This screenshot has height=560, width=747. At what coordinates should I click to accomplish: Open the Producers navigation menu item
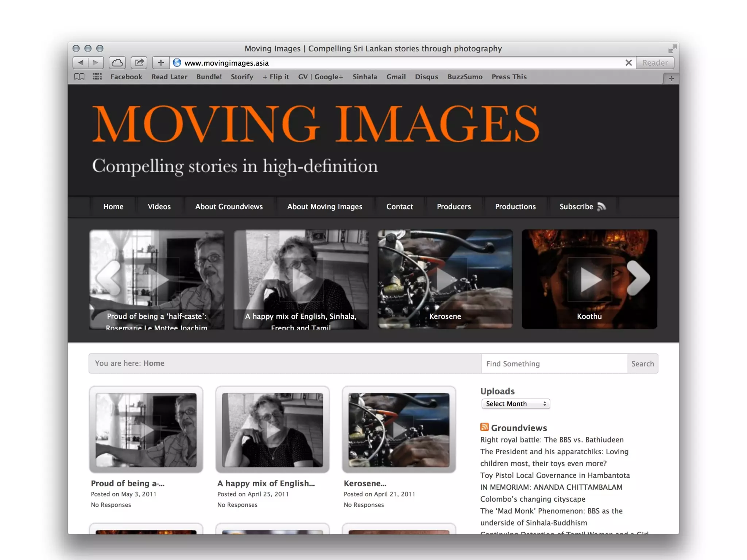click(454, 207)
